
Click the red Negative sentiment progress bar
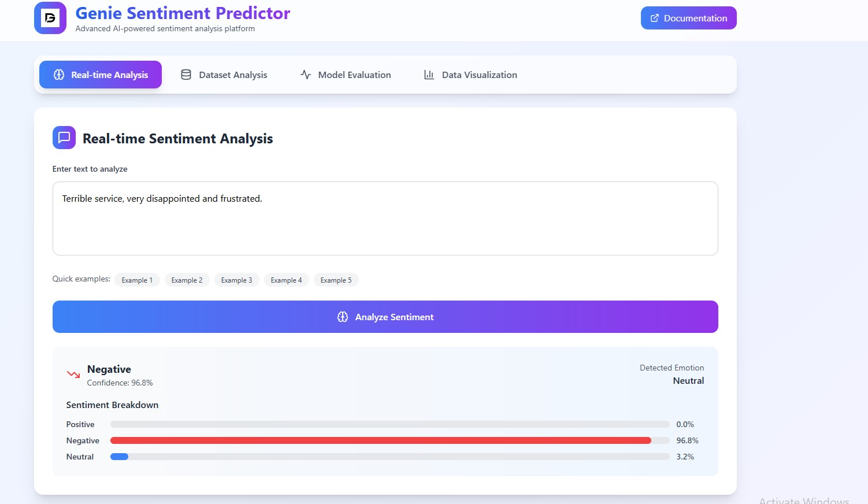pos(381,440)
